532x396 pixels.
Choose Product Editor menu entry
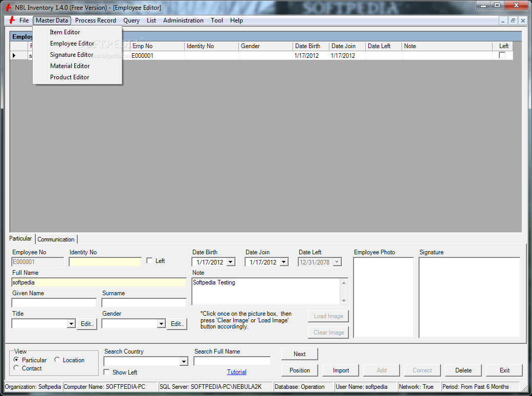click(77, 77)
